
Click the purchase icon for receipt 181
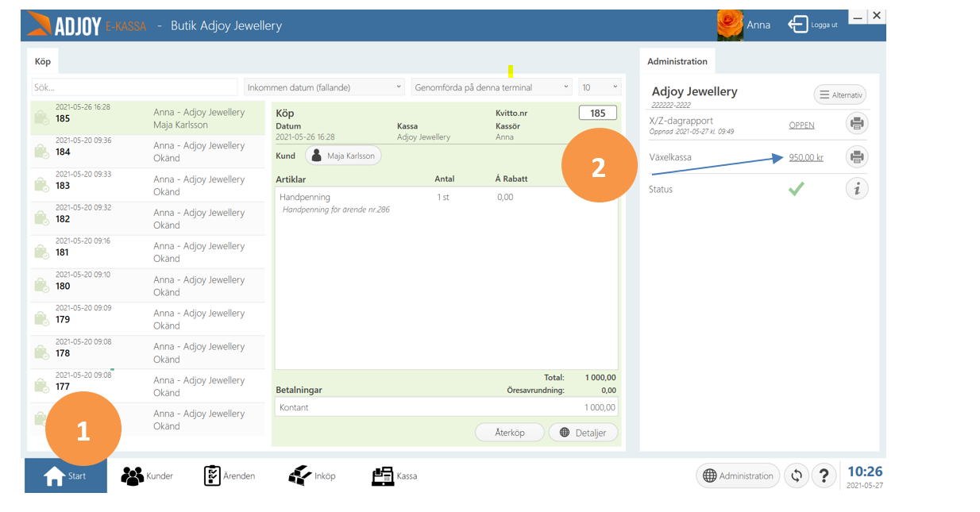click(x=41, y=252)
